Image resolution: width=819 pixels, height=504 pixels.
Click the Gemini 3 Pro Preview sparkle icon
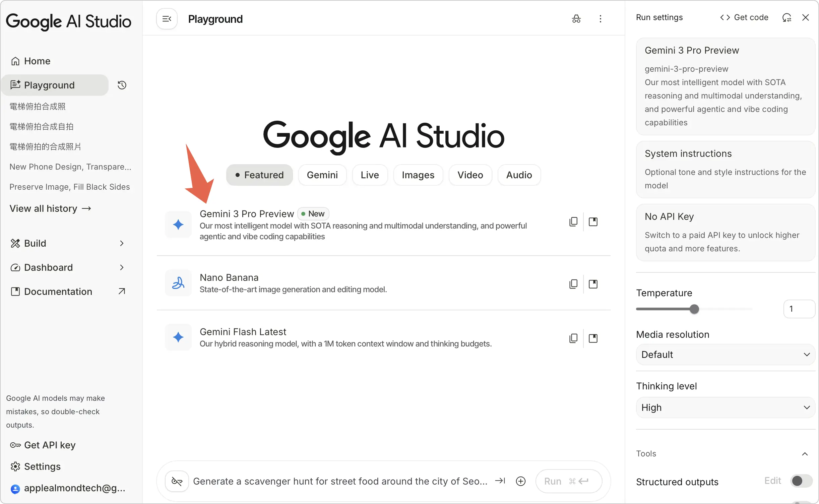[178, 224]
